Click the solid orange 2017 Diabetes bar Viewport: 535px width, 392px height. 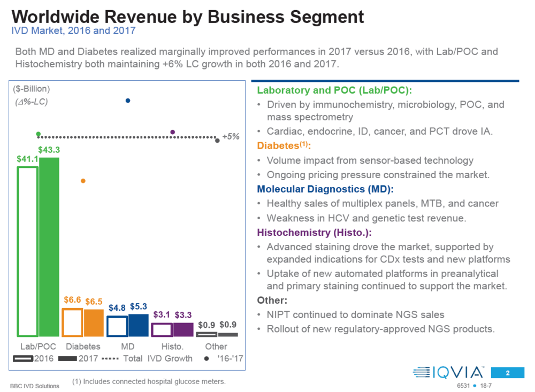(x=94, y=322)
